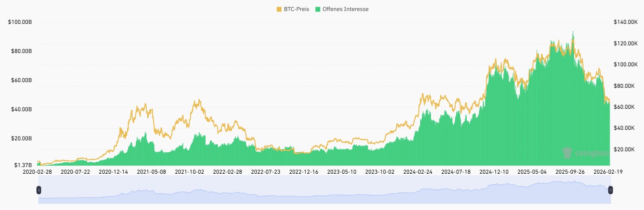
Task: Click the $100.00B left axis label
Action: tap(20, 22)
